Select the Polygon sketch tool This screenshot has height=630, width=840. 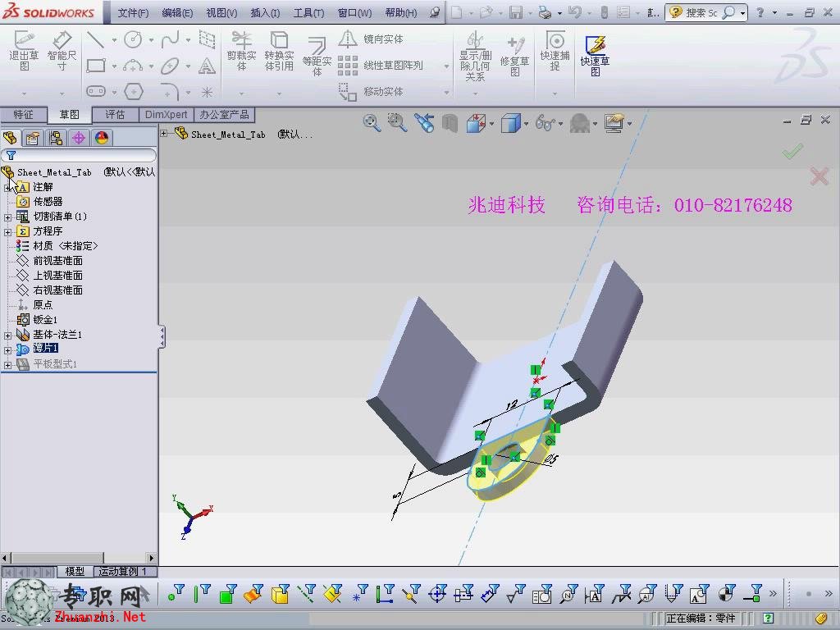point(134,92)
